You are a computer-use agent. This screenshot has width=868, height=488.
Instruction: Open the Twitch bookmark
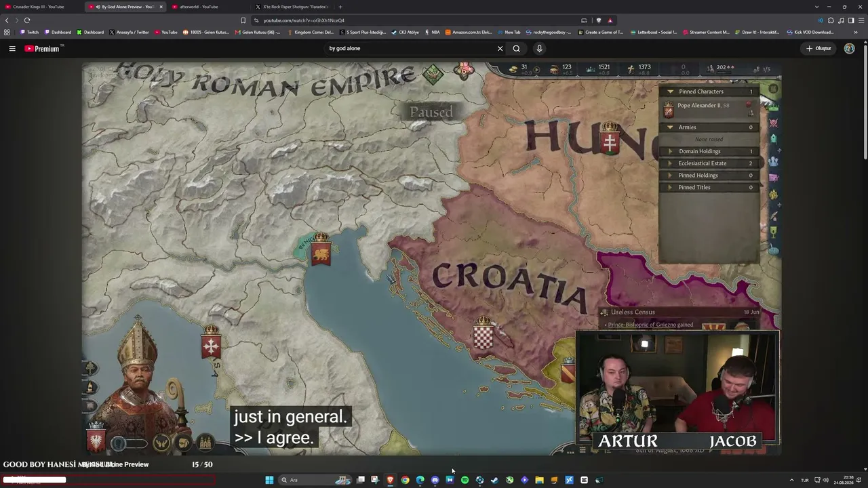pos(29,33)
